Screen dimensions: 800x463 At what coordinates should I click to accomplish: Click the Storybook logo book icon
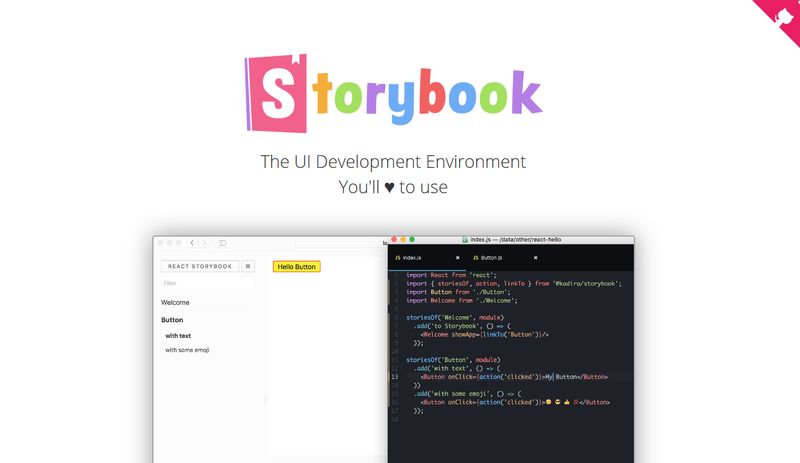tap(275, 92)
